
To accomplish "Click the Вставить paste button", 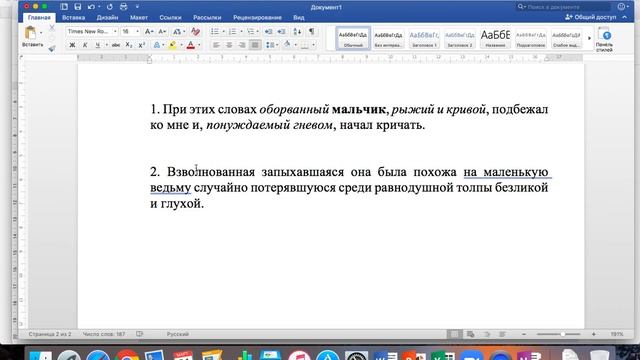I will click(x=31, y=37).
